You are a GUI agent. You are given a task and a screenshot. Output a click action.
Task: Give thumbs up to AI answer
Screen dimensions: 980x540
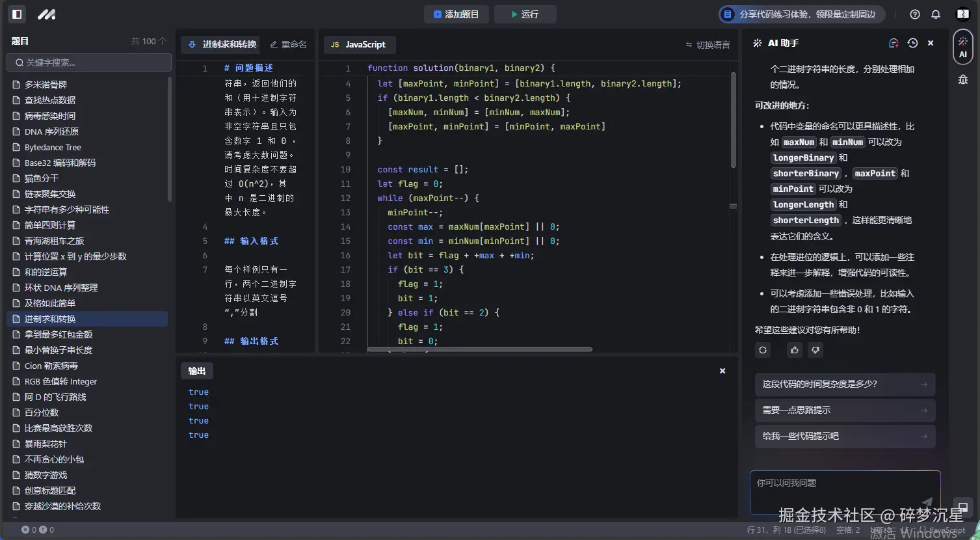pos(795,350)
